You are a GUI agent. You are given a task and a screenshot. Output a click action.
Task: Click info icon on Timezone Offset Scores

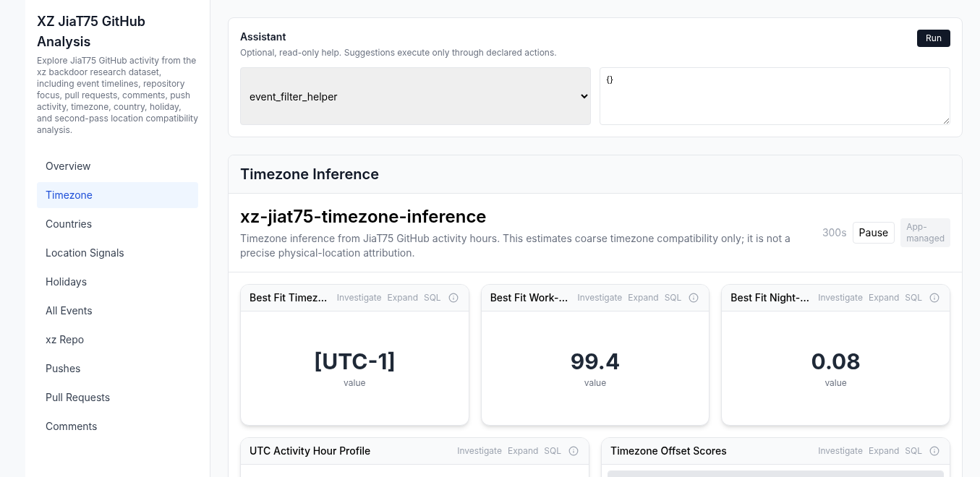click(934, 451)
